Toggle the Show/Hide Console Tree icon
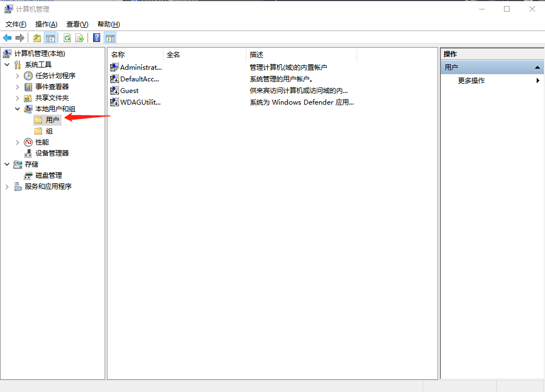The image size is (545, 392). click(x=50, y=38)
